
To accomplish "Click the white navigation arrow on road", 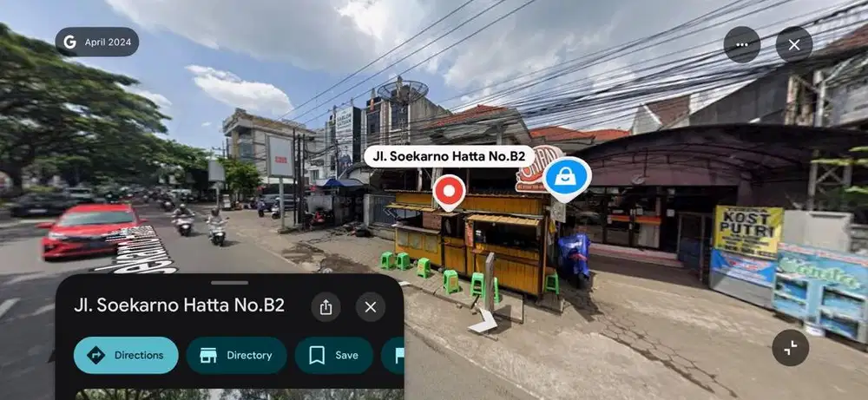I will coord(483,321).
